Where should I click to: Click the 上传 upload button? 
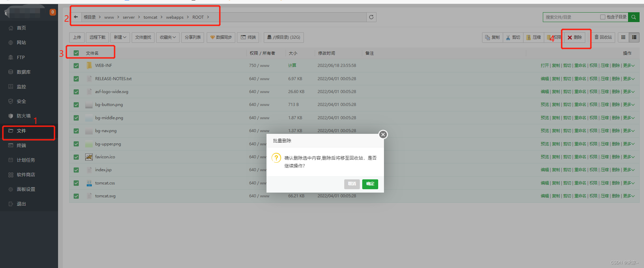77,37
